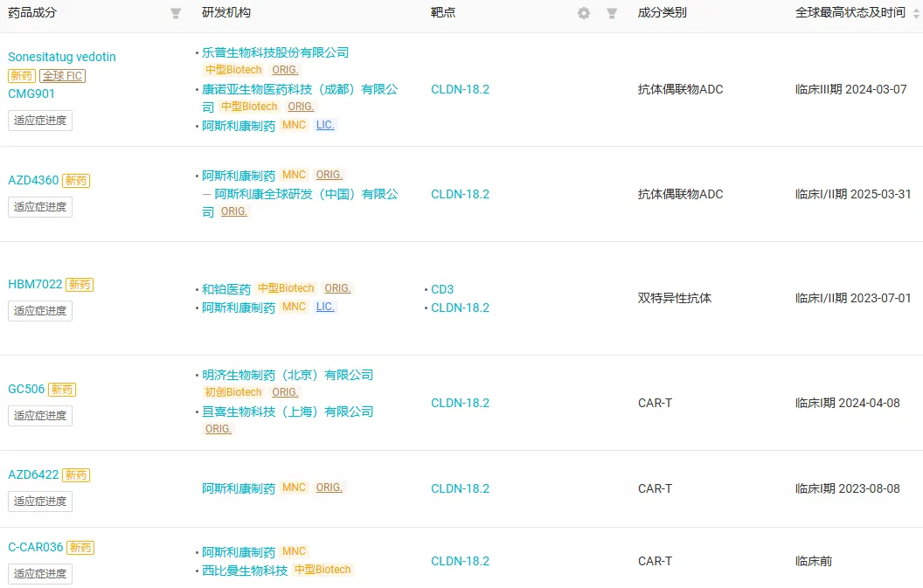Select the CD3 target link

[442, 289]
